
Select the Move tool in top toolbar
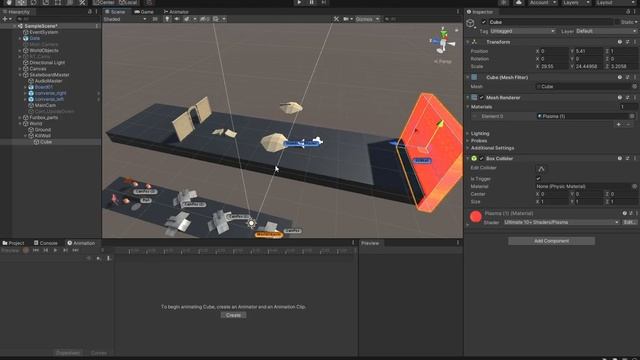21,2
